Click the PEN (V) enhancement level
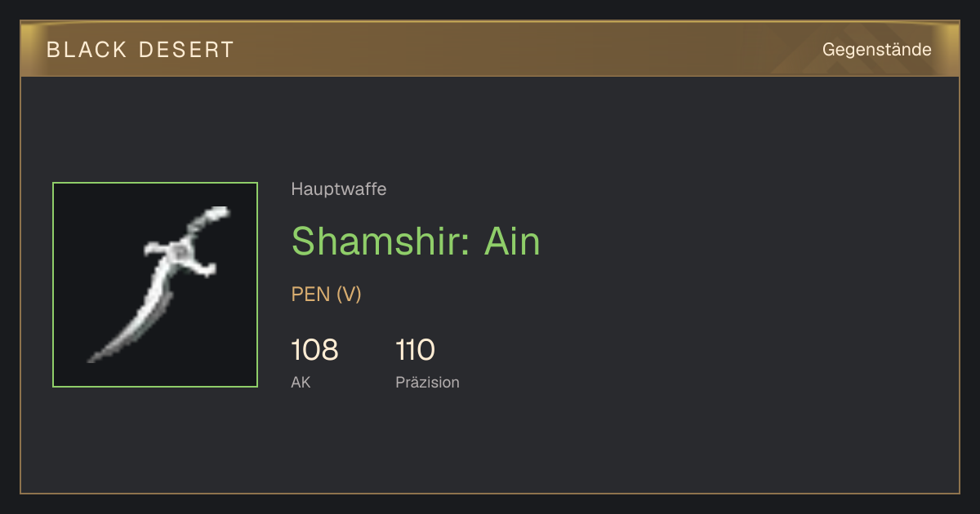980x514 pixels. (x=327, y=295)
